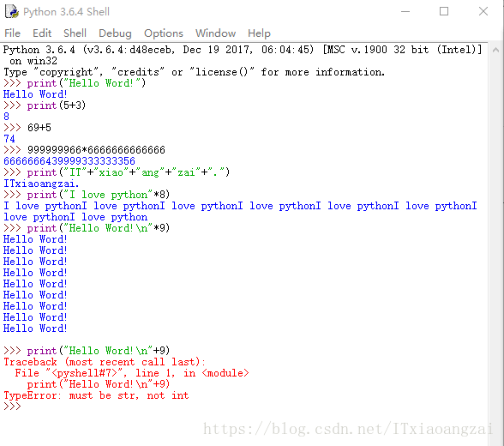Click the line print(5+3)
Viewport: 504px width, 446px height.
click(x=57, y=105)
